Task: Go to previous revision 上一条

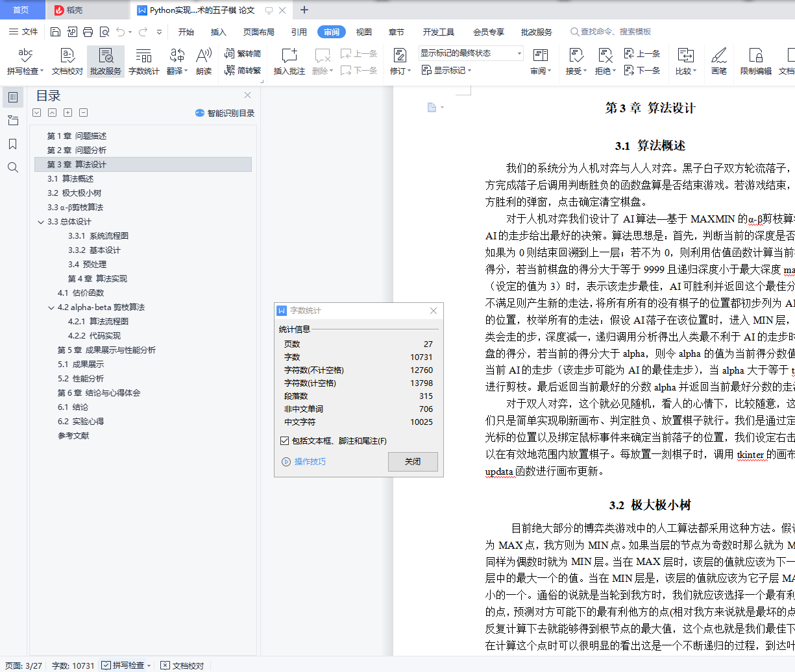Action: pos(642,54)
